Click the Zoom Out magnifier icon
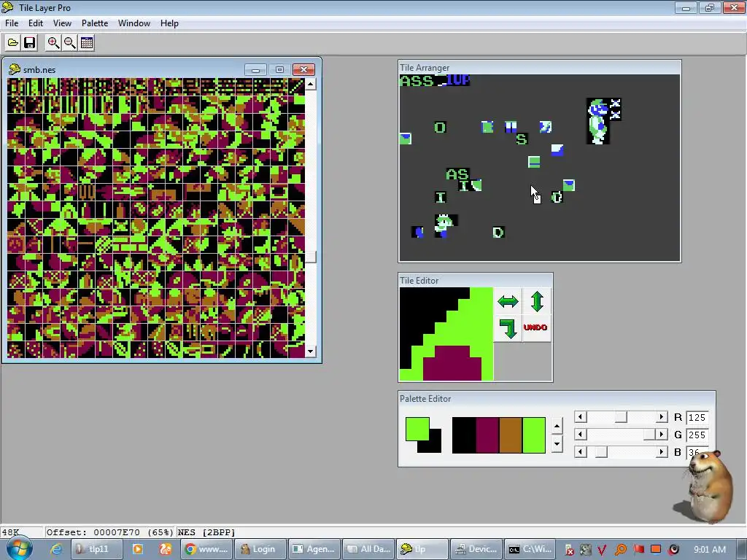 point(70,43)
